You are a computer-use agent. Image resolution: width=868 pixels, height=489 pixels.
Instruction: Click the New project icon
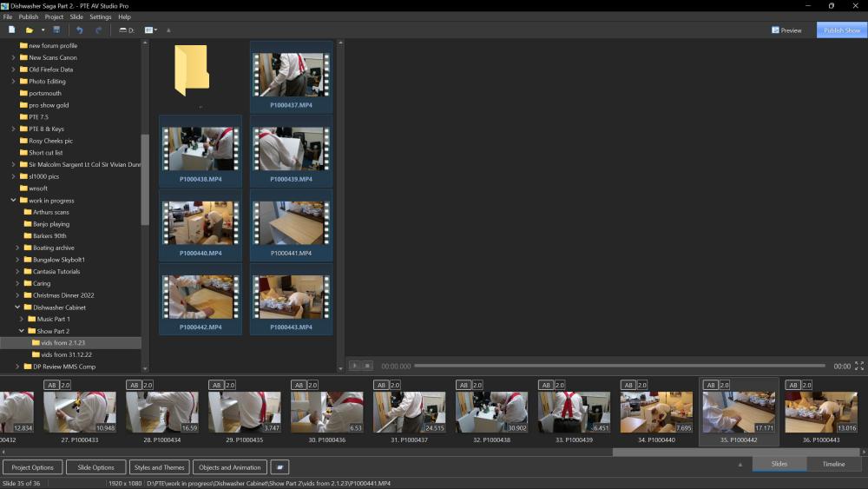(12, 30)
